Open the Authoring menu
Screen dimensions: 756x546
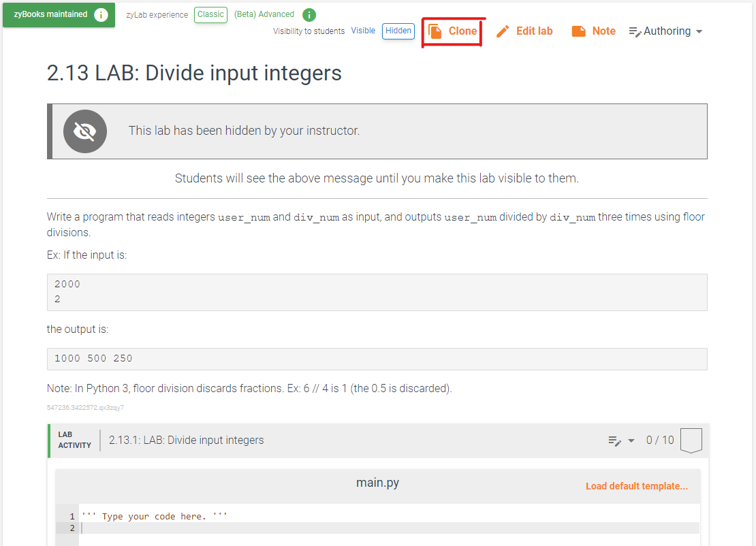[x=665, y=31]
